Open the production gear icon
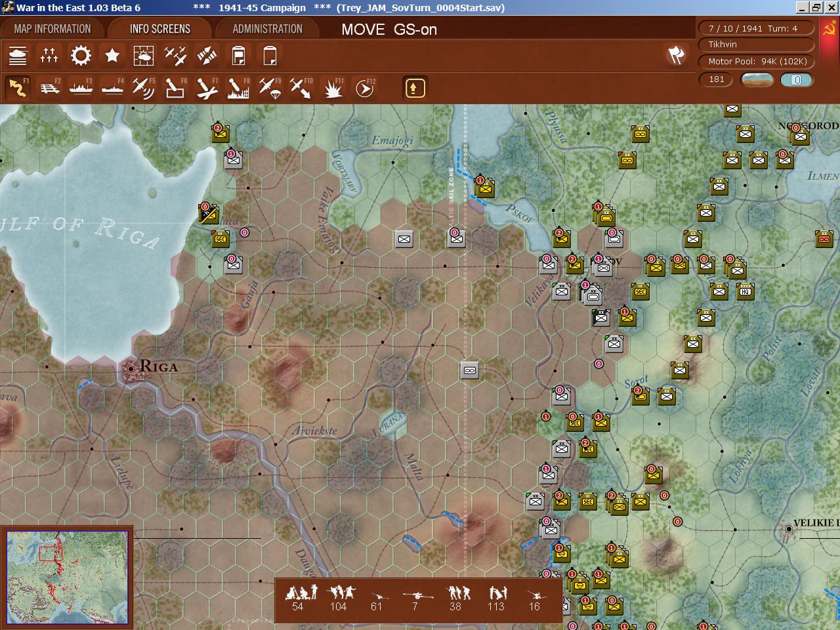This screenshot has width=840, height=630. [x=81, y=56]
